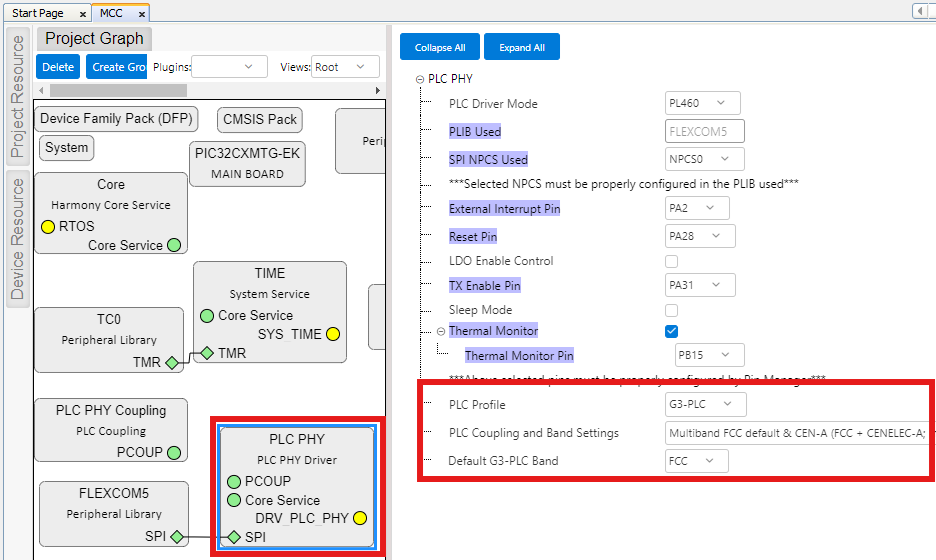Screen dimensions: 936x560
Task: Click the horizontal scrollbar above the graph
Action: click(x=208, y=90)
